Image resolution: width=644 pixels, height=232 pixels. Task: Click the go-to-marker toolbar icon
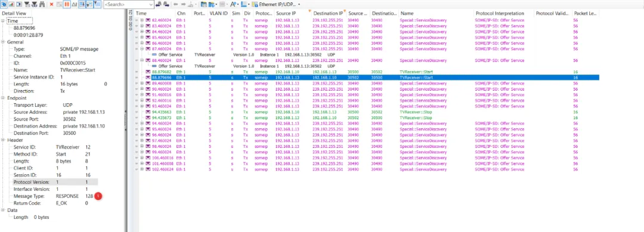pos(191,4)
